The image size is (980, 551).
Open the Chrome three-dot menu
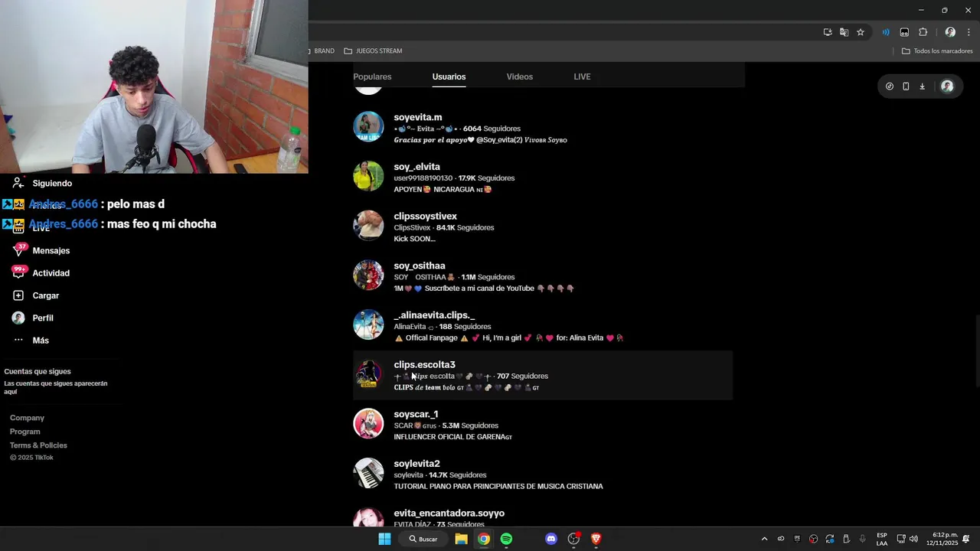click(x=969, y=32)
